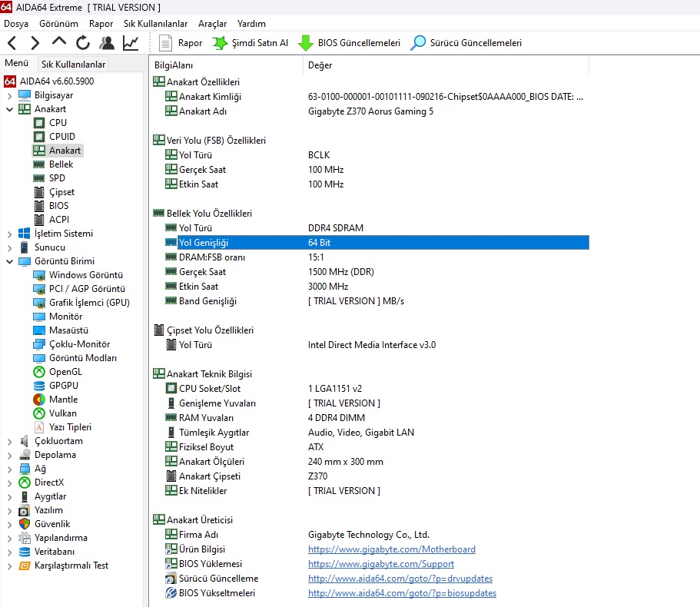Viewport: 700px width, 607px height.
Task: Expand the Bilgisayar tree node
Action: tap(9, 95)
